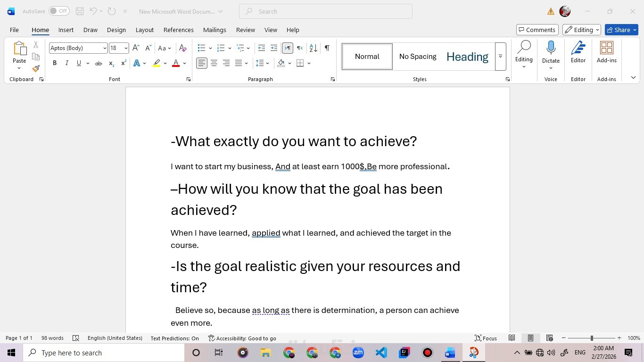644x362 pixels.
Task: Toggle right-to-left text direction
Action: pos(300,48)
